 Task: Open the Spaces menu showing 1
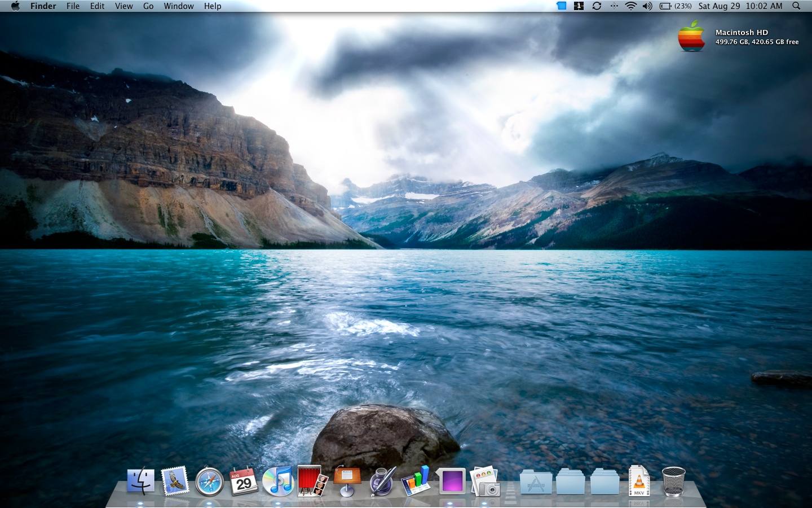click(579, 6)
